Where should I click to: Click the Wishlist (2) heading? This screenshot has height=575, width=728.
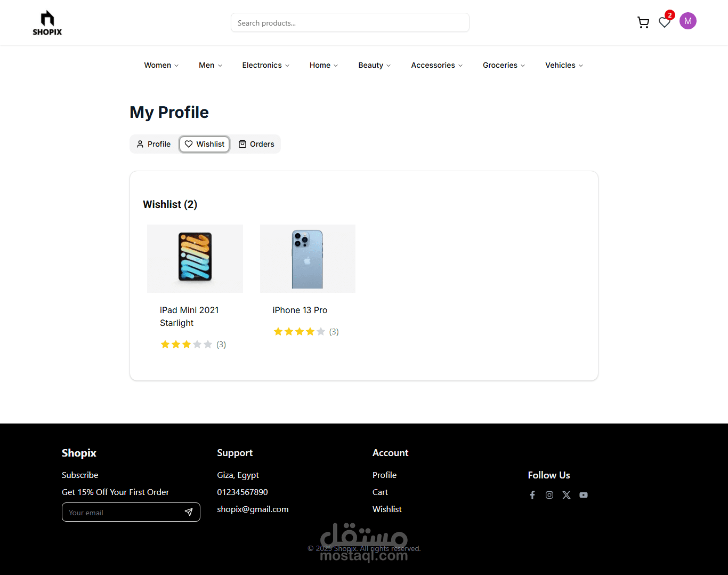170,204
